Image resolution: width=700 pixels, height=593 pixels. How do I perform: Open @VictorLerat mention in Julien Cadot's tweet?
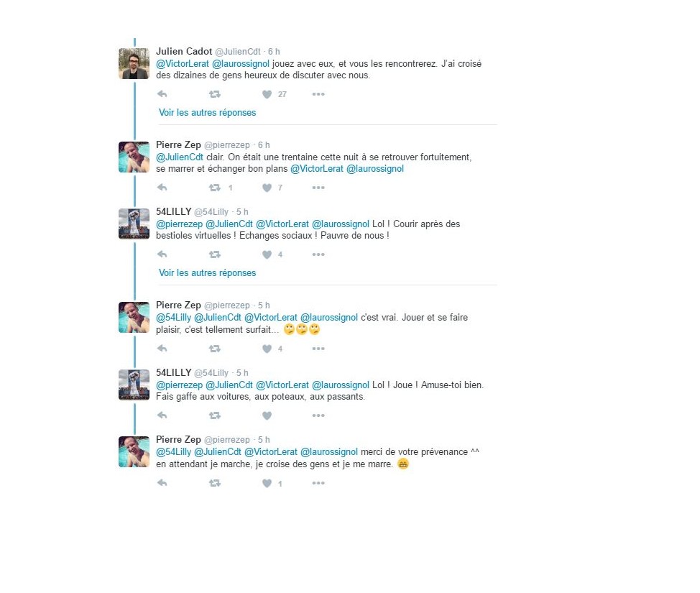tap(182, 64)
